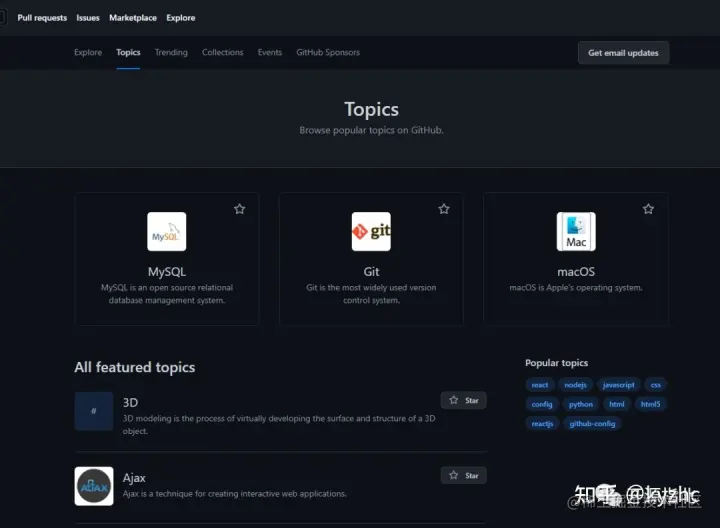Select the config popular topic tag
The height and width of the screenshot is (528, 720).
542,404
